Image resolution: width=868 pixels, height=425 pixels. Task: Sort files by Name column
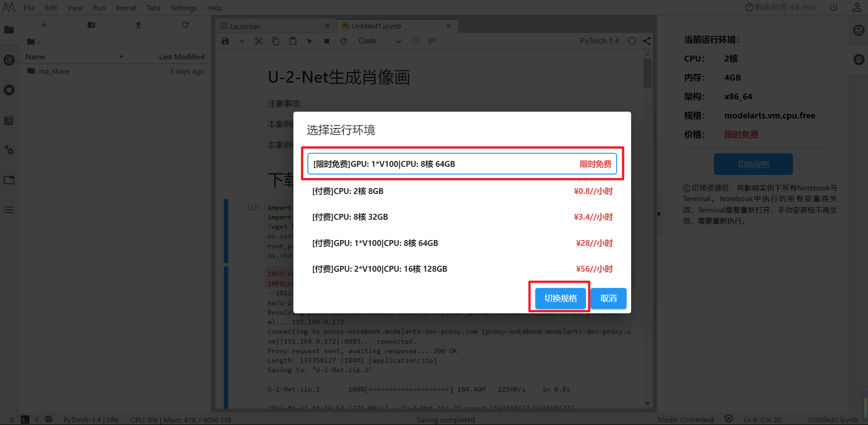click(x=75, y=57)
